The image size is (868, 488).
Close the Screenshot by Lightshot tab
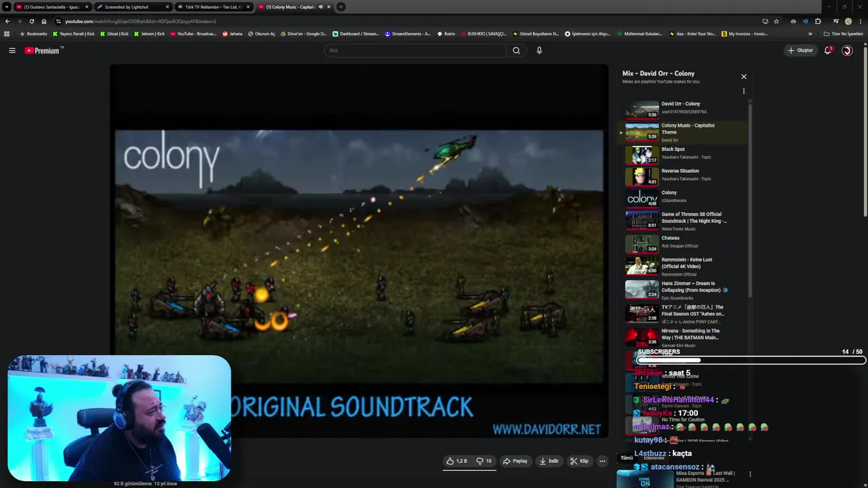click(x=167, y=7)
